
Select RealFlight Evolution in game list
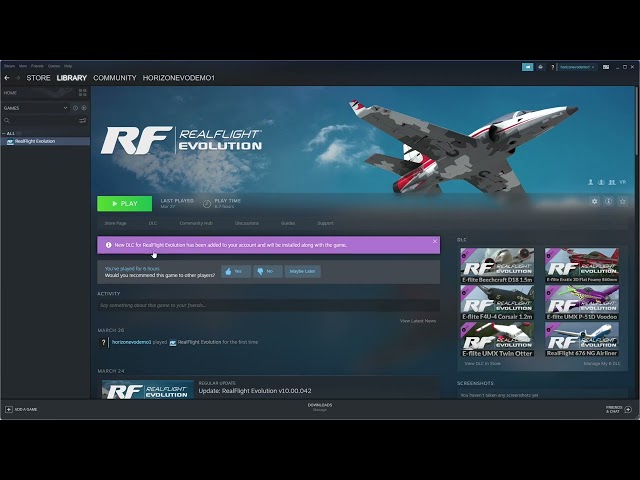click(45, 141)
